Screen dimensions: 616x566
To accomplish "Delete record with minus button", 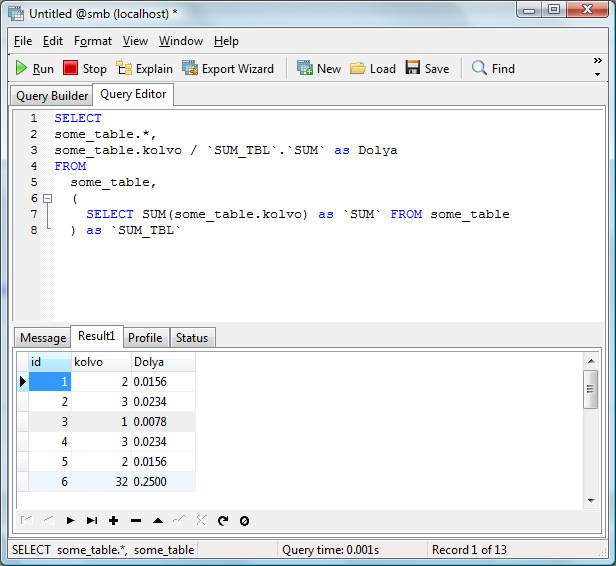I will [136, 520].
